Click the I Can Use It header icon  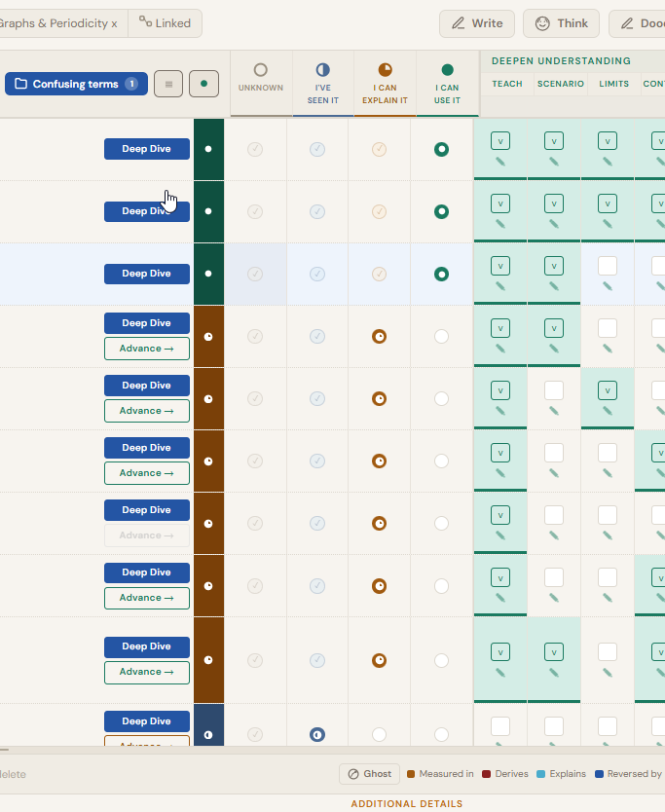pos(447,70)
